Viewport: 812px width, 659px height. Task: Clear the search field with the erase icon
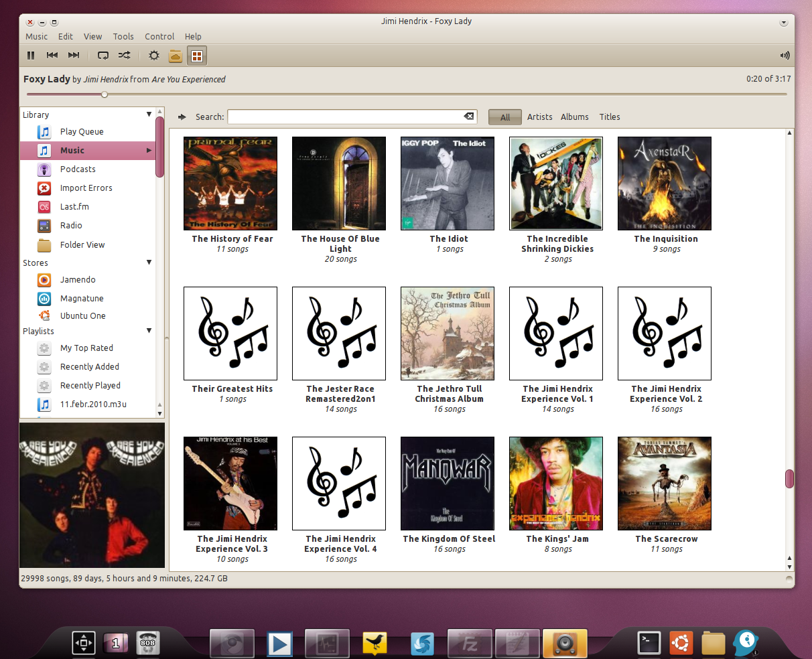pyautogui.click(x=469, y=117)
